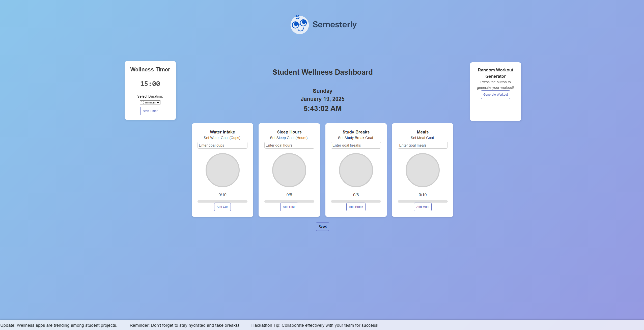644x330 pixels.
Task: Click the Meals progress circle
Action: (x=423, y=170)
